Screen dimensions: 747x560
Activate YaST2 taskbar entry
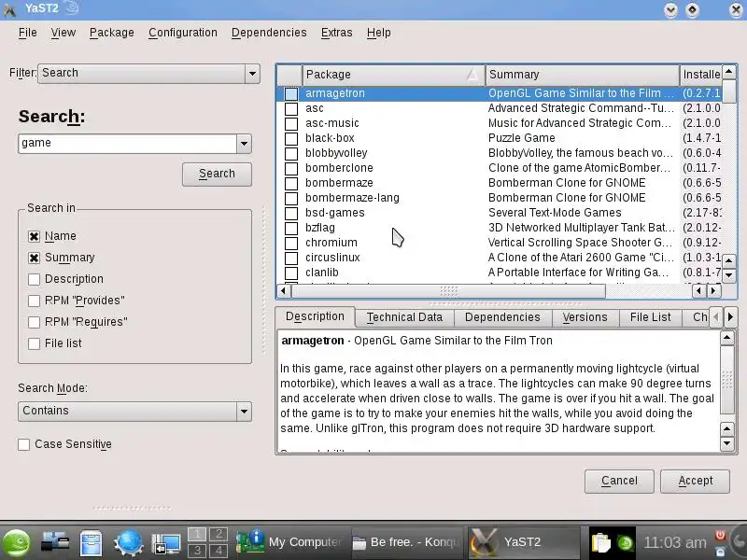click(523, 542)
